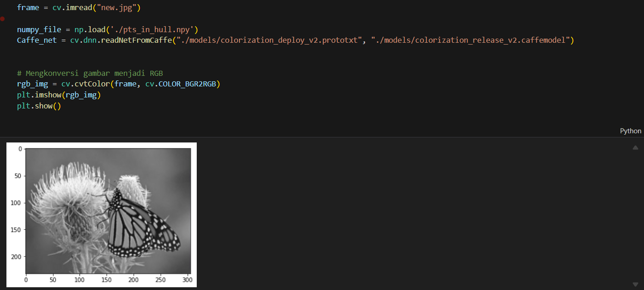The image size is (644, 290).
Task: Click the frame variable on first line
Action: coord(28,8)
